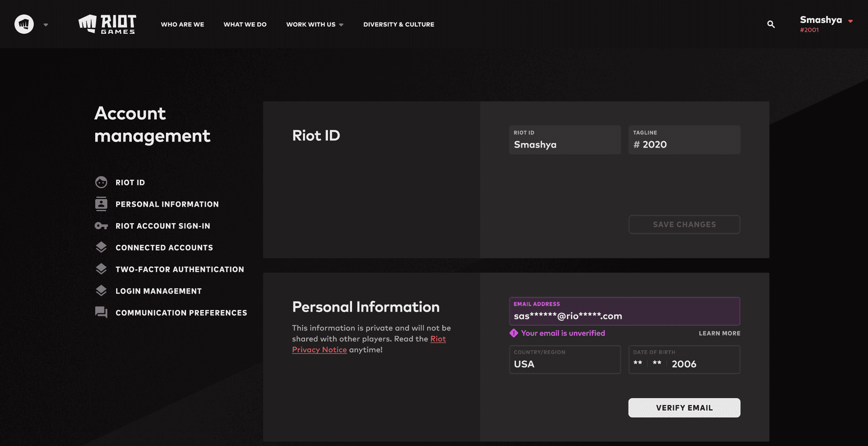This screenshot has height=446, width=868.
Task: Edit the Tagline field showing 2020
Action: click(684, 140)
